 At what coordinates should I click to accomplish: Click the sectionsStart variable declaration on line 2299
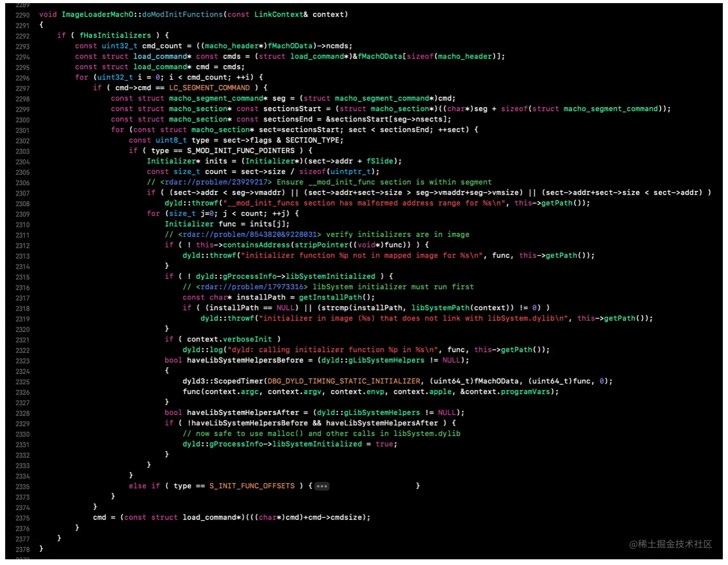[x=292, y=109]
